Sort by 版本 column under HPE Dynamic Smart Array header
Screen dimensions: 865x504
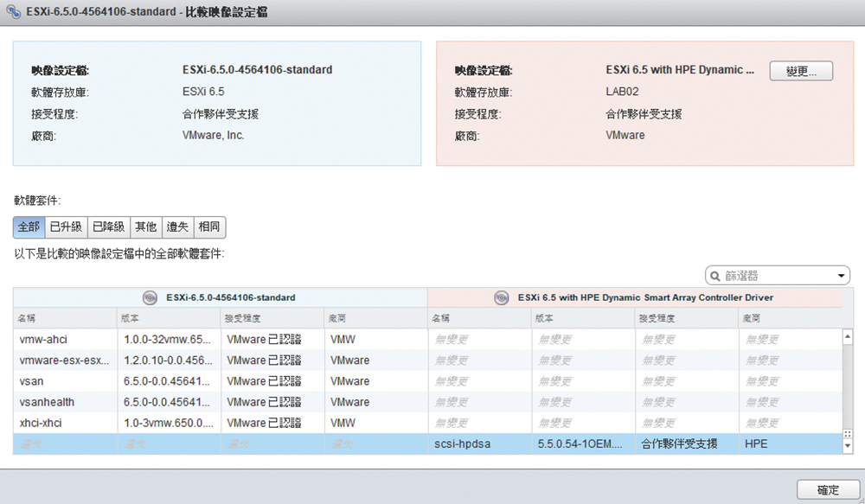click(x=584, y=318)
